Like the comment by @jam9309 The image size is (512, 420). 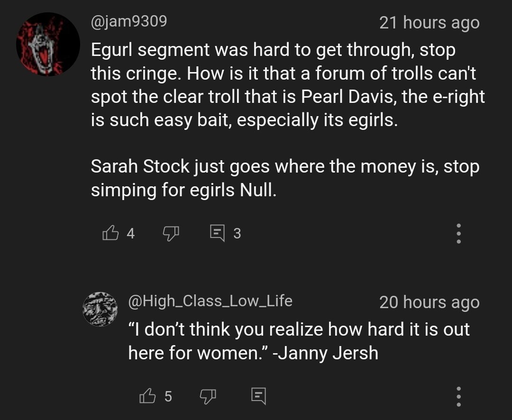[110, 233]
